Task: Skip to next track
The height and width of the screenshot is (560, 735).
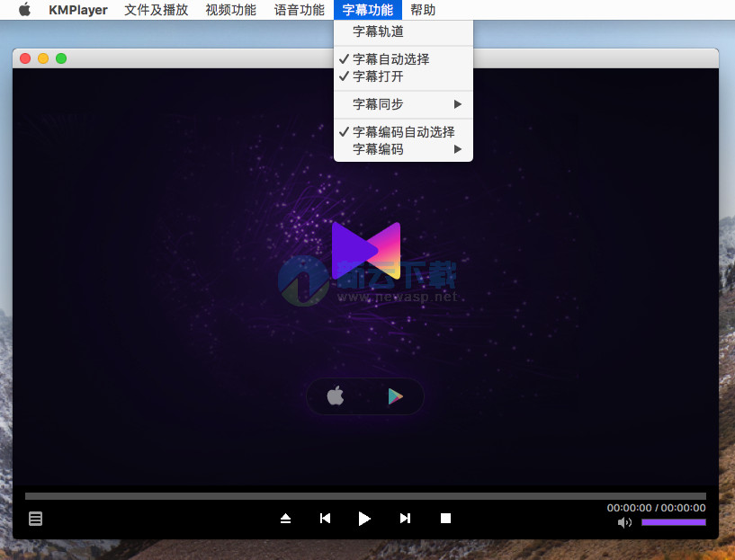Action: pos(405,519)
